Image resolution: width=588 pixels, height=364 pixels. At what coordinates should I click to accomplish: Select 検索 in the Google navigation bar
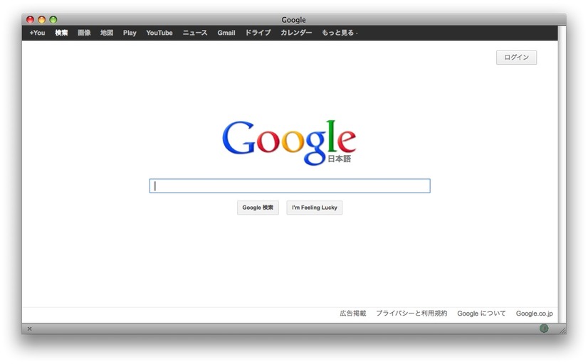click(61, 33)
